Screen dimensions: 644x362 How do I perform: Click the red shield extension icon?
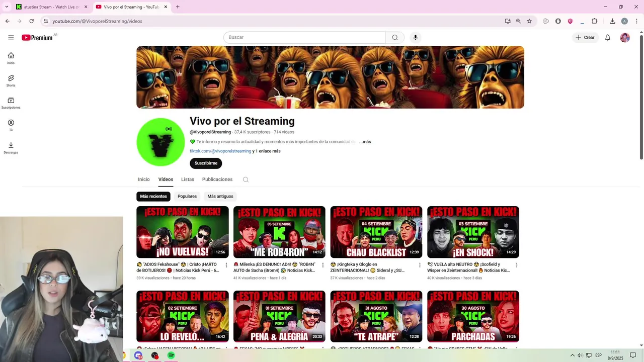[570, 21]
